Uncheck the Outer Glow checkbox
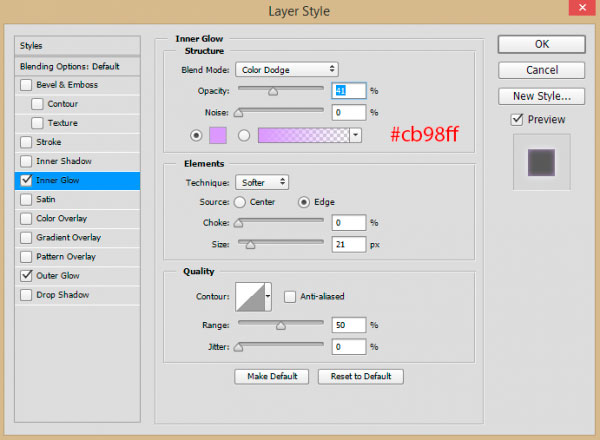 pyautogui.click(x=26, y=276)
